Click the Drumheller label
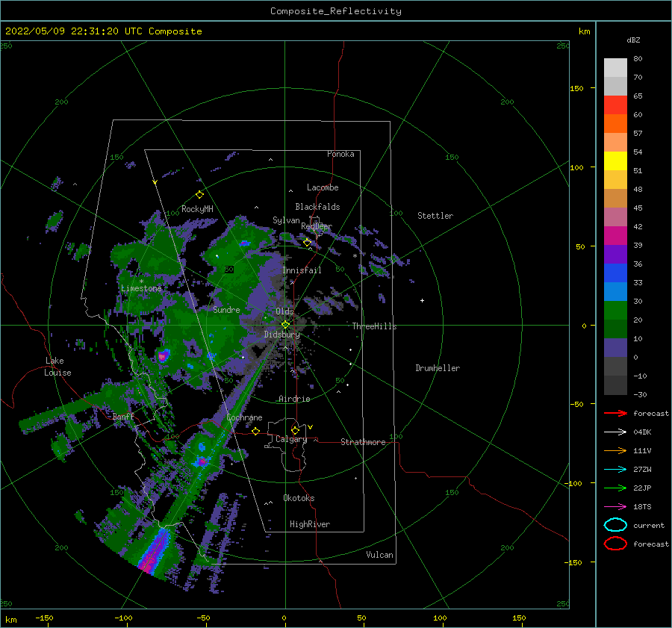 [438, 368]
